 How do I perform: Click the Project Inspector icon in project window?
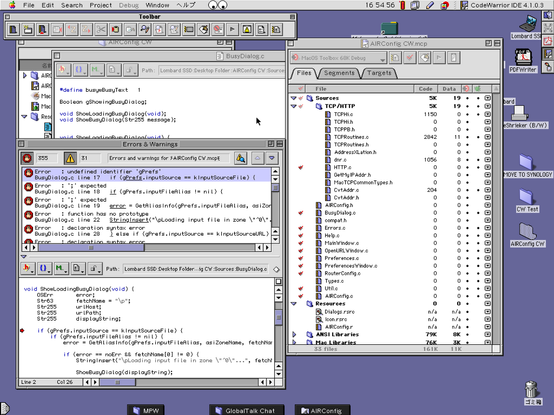click(454, 57)
